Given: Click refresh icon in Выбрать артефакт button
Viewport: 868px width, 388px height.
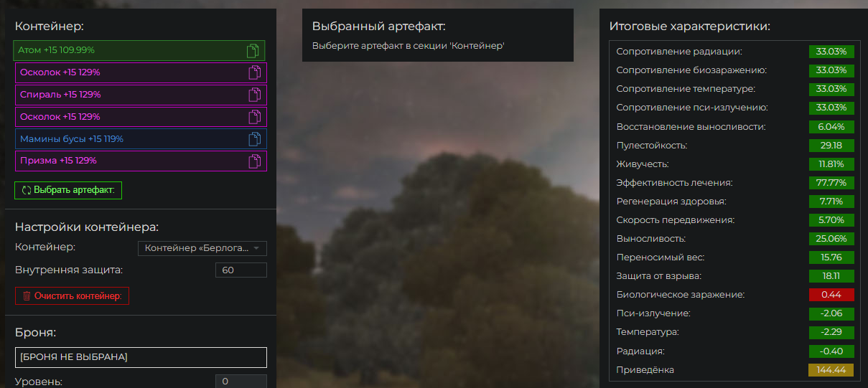Looking at the screenshot, I should tap(27, 191).
